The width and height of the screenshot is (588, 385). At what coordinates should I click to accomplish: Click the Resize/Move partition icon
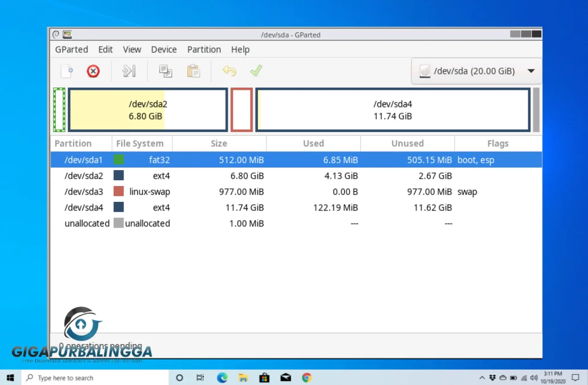point(129,71)
